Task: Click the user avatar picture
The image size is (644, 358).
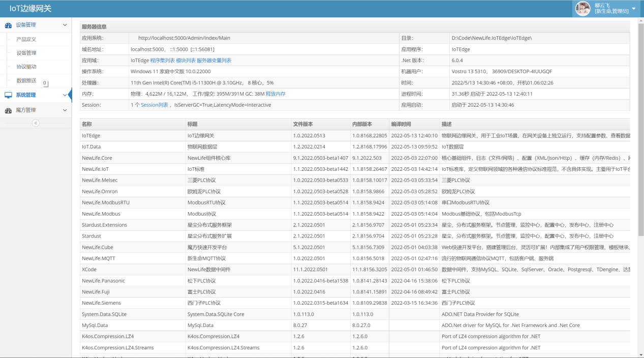Action: [582, 9]
